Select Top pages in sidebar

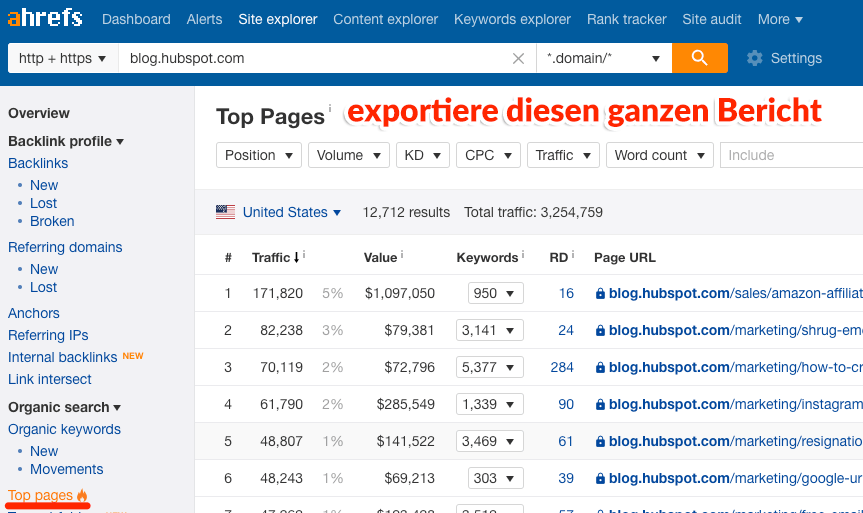[x=40, y=495]
